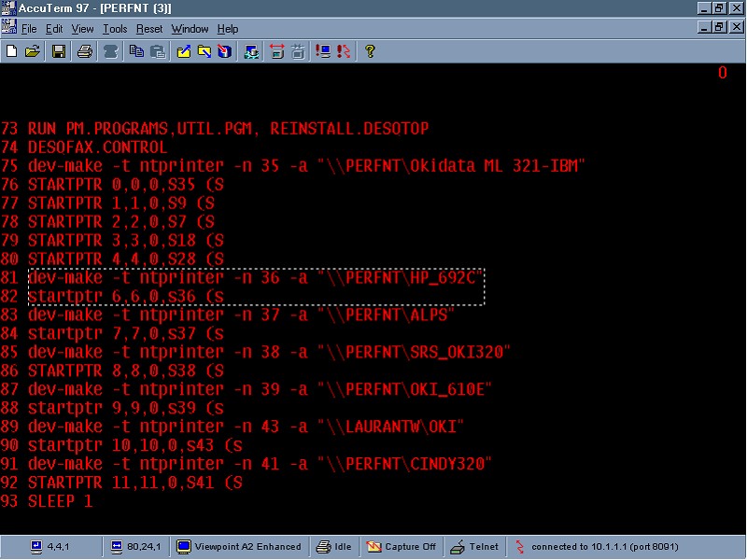Open the View menu

tap(82, 29)
